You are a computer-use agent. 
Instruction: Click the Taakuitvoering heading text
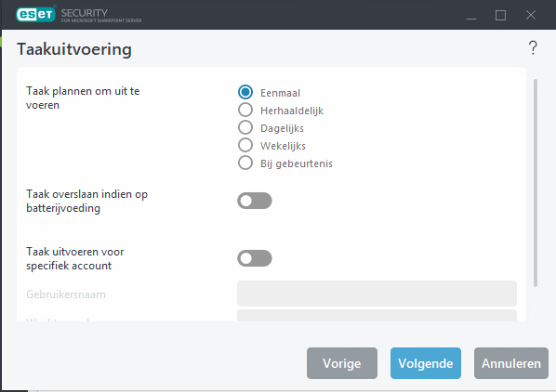pyautogui.click(x=74, y=49)
